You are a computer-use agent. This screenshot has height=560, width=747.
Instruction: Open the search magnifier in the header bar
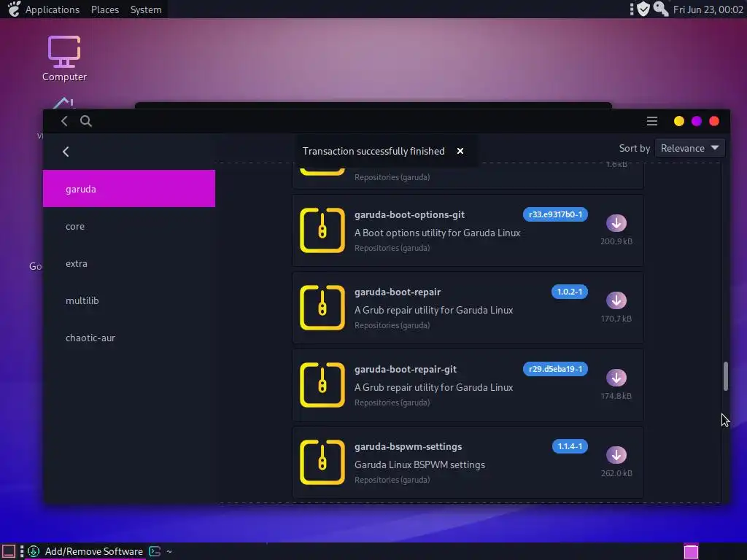coord(86,121)
